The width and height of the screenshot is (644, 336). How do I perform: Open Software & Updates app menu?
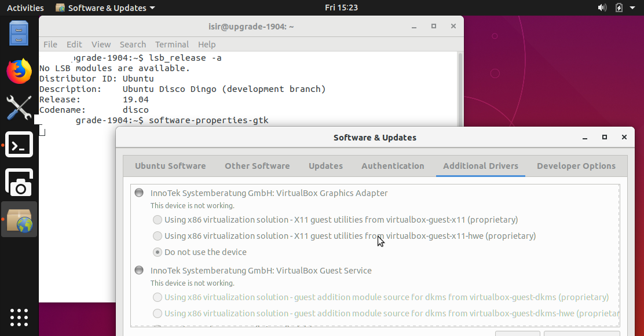(x=105, y=8)
